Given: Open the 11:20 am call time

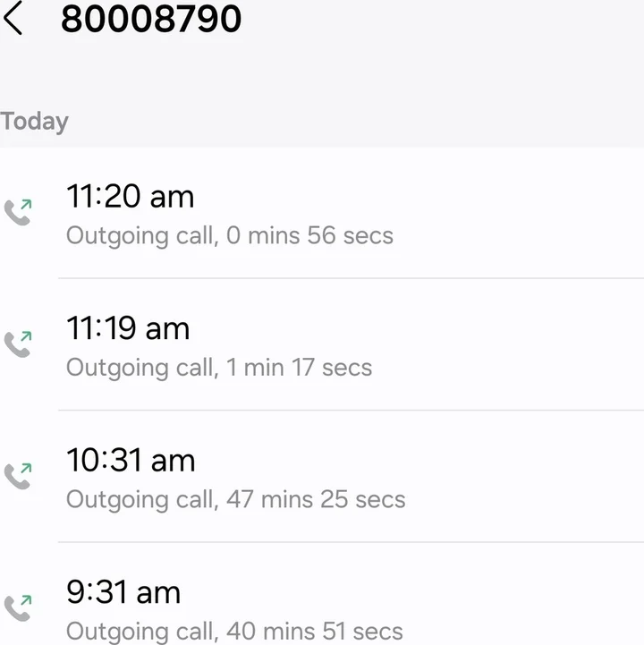Looking at the screenshot, I should [130, 196].
